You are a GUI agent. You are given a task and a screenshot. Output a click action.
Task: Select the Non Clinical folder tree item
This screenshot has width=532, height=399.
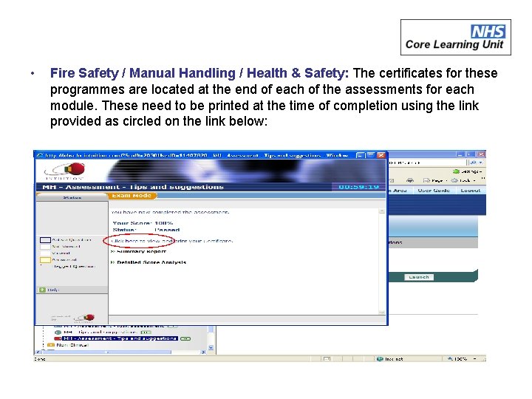[x=72, y=345]
